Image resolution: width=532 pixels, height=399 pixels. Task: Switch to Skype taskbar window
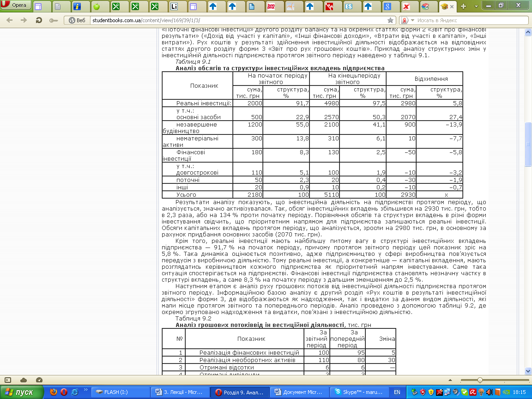tap(359, 392)
